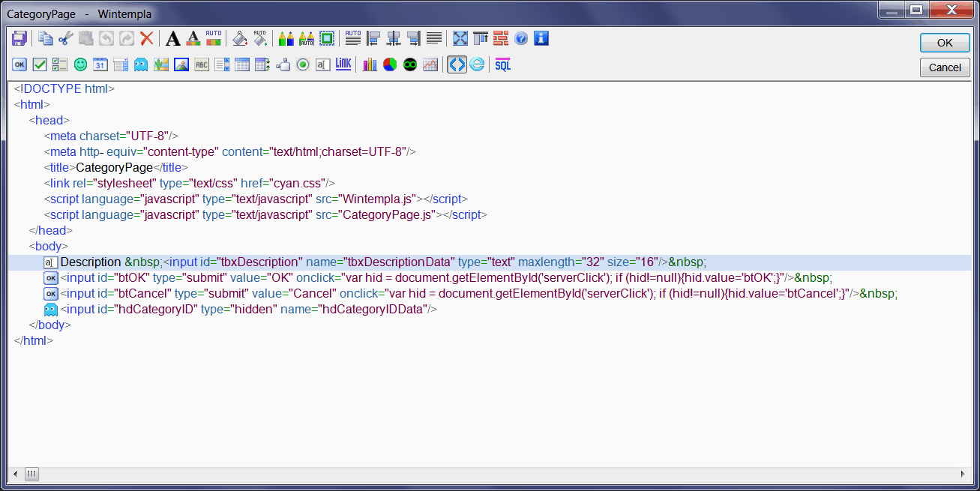Insert an OK button control from the toolbar

(x=19, y=64)
